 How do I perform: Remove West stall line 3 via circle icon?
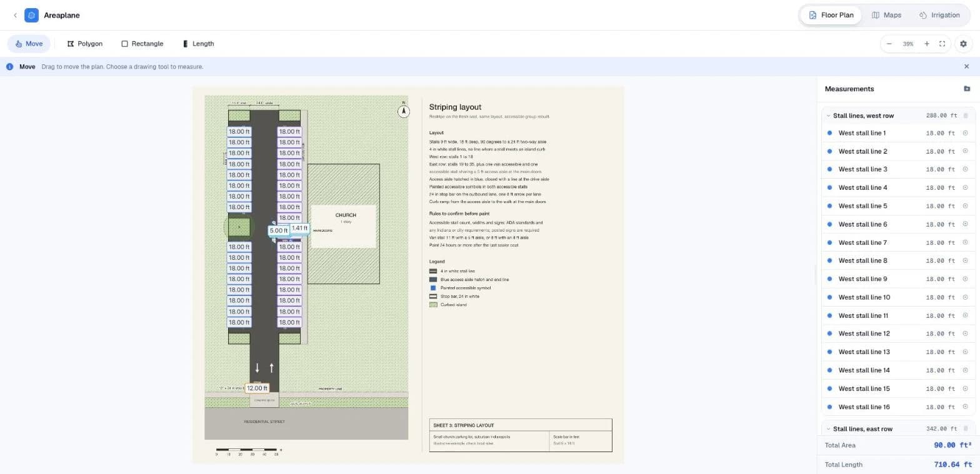tap(965, 169)
